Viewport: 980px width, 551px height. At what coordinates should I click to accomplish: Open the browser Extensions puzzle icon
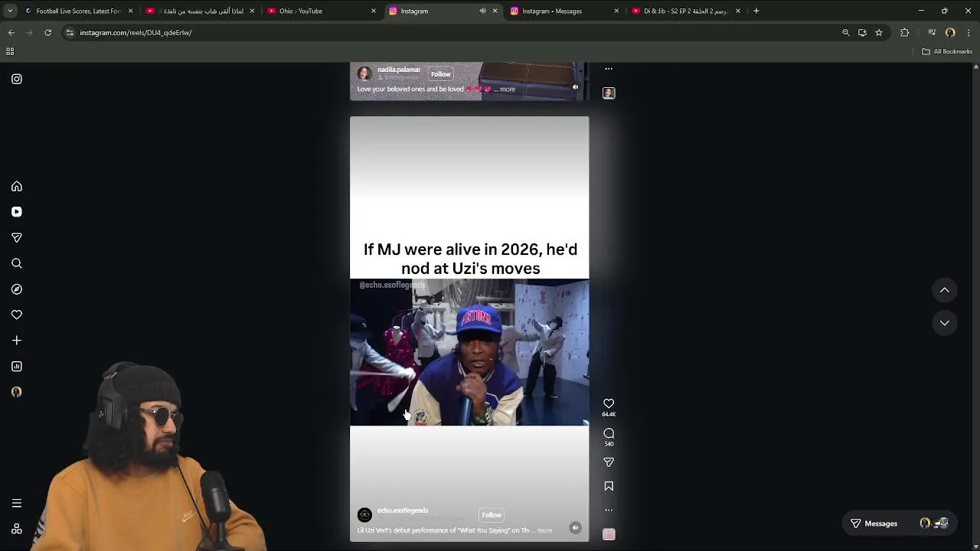[905, 32]
